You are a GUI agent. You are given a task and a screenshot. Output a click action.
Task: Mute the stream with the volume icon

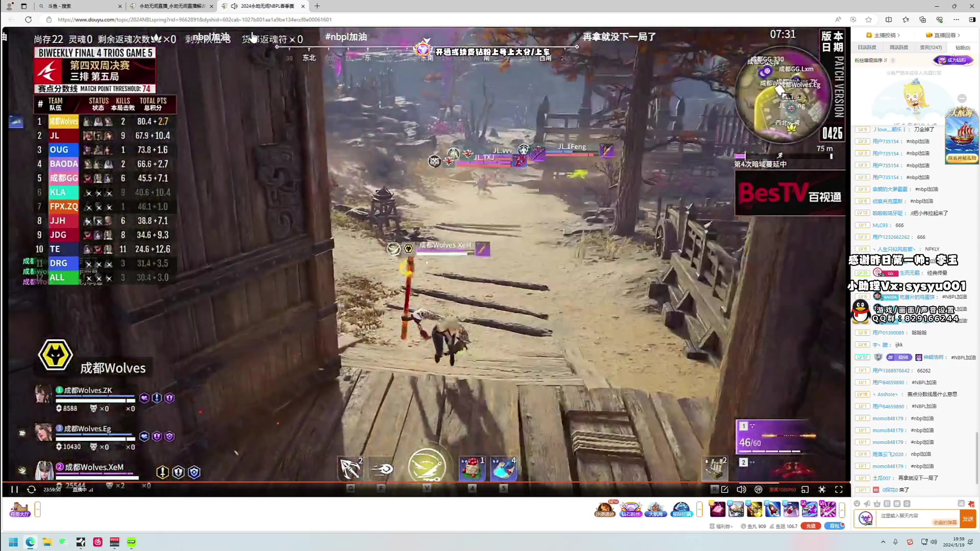pyautogui.click(x=741, y=489)
